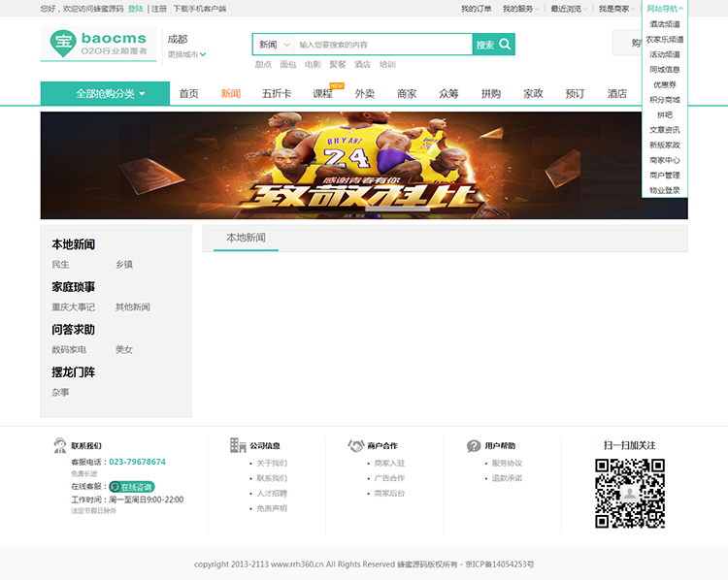The height and width of the screenshot is (580, 728).
Task: Click the user help question icon
Action: [x=474, y=446]
